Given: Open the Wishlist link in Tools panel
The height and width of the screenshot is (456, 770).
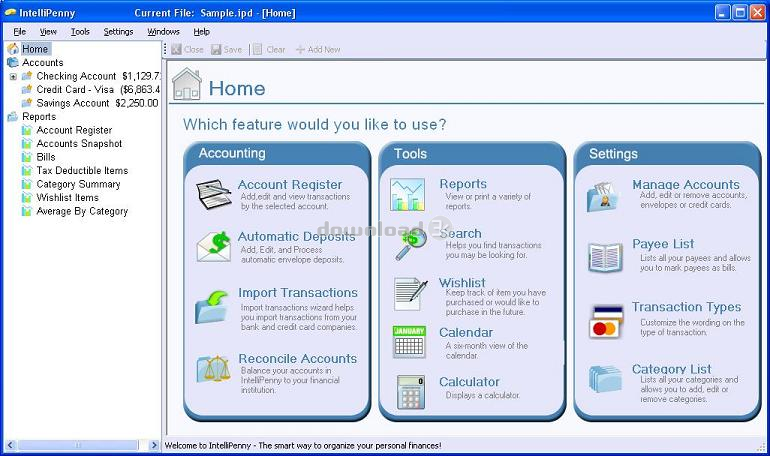Looking at the screenshot, I should click(462, 283).
